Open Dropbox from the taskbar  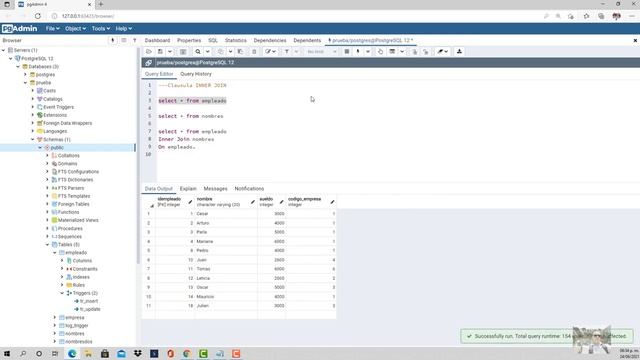(x=138, y=353)
